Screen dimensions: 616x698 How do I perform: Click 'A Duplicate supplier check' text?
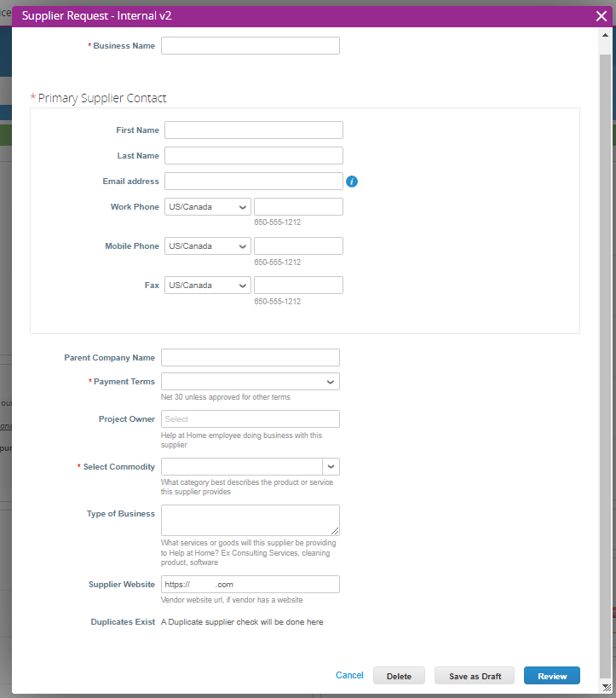click(242, 622)
